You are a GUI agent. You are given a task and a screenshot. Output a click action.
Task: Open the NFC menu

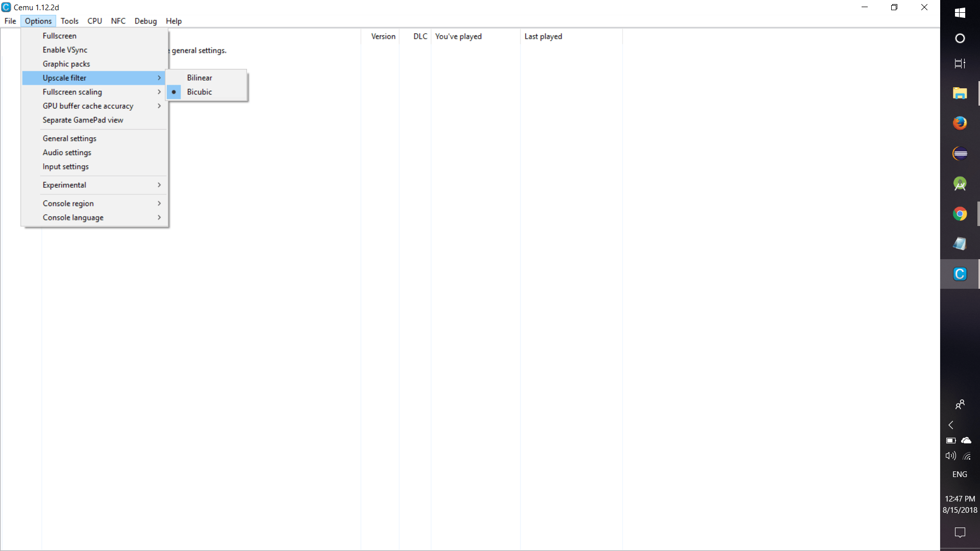118,21
